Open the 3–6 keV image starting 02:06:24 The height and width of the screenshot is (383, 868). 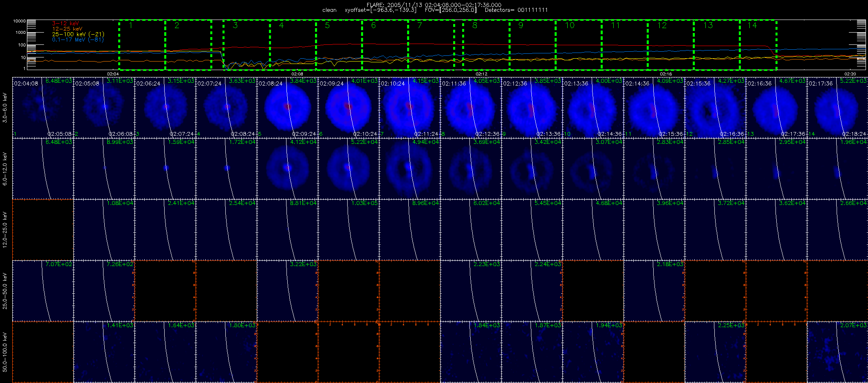pos(165,107)
